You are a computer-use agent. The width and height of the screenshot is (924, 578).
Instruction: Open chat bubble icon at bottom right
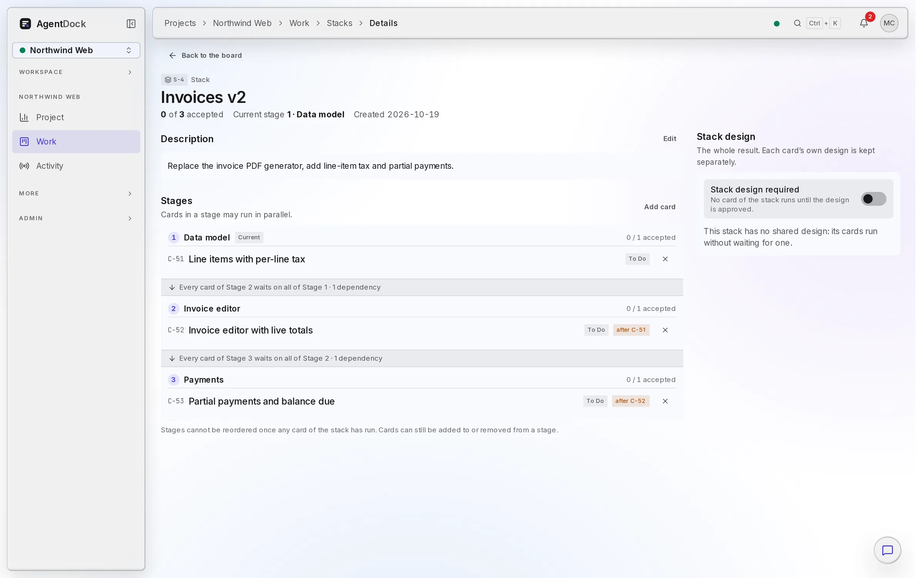(887, 550)
